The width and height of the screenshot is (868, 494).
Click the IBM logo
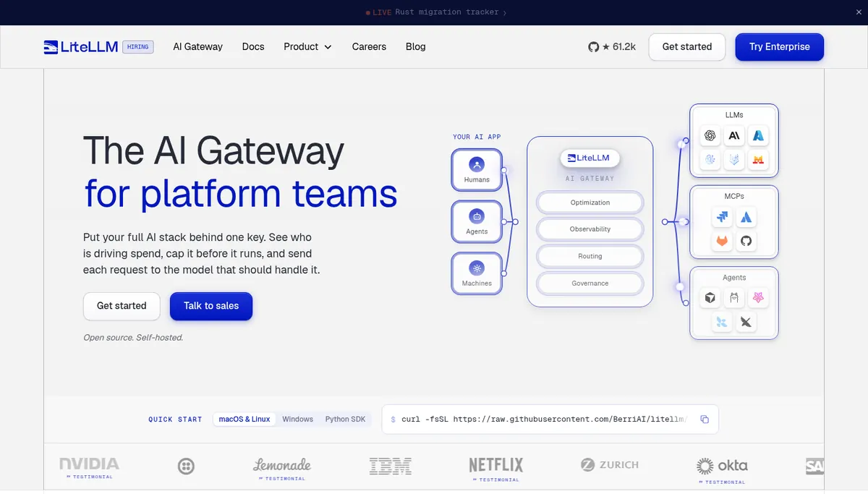tap(390, 467)
